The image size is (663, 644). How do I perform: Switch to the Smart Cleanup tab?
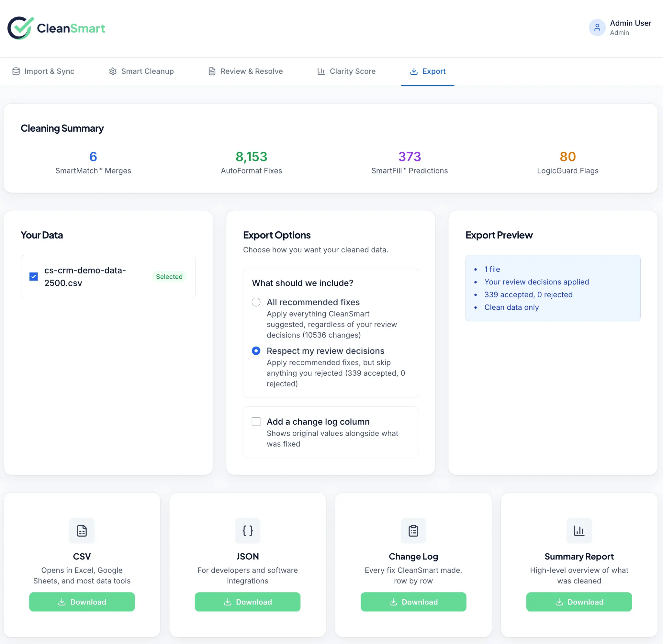(x=141, y=72)
